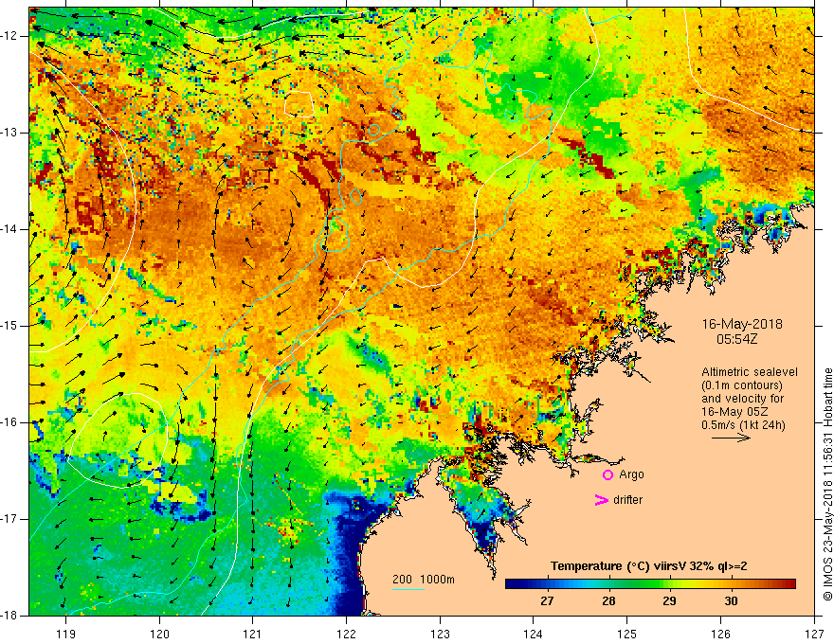Click longitude axis label '120'
Image resolution: width=834 pixels, height=644 pixels.
(x=159, y=634)
